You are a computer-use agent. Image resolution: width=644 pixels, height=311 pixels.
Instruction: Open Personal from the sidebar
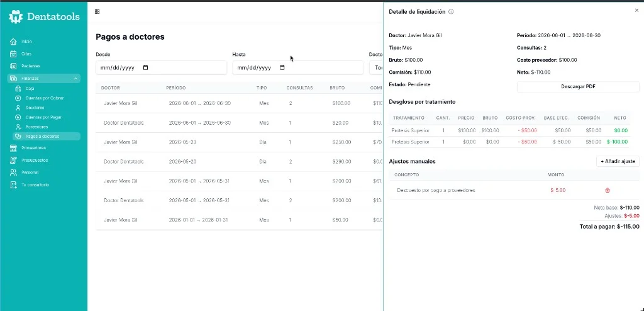[30, 172]
